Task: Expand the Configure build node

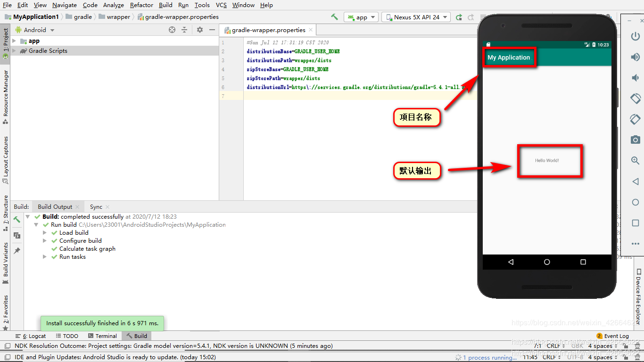Action: 45,241
